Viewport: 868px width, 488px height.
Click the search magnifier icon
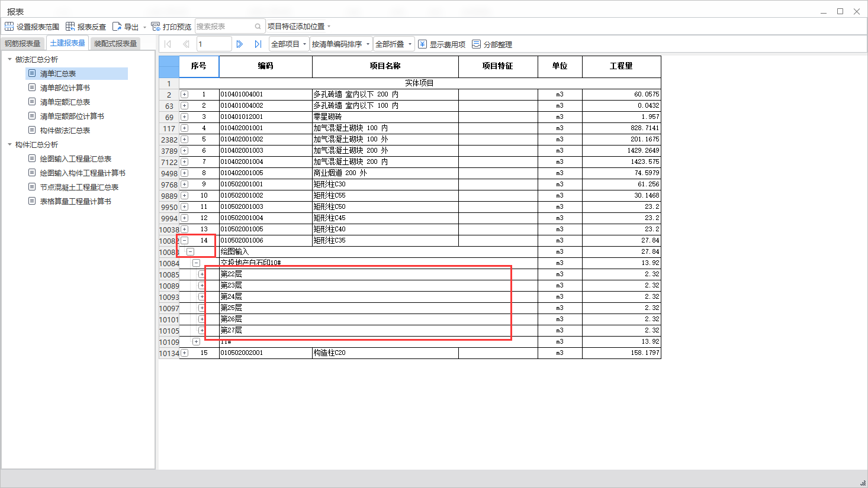258,27
